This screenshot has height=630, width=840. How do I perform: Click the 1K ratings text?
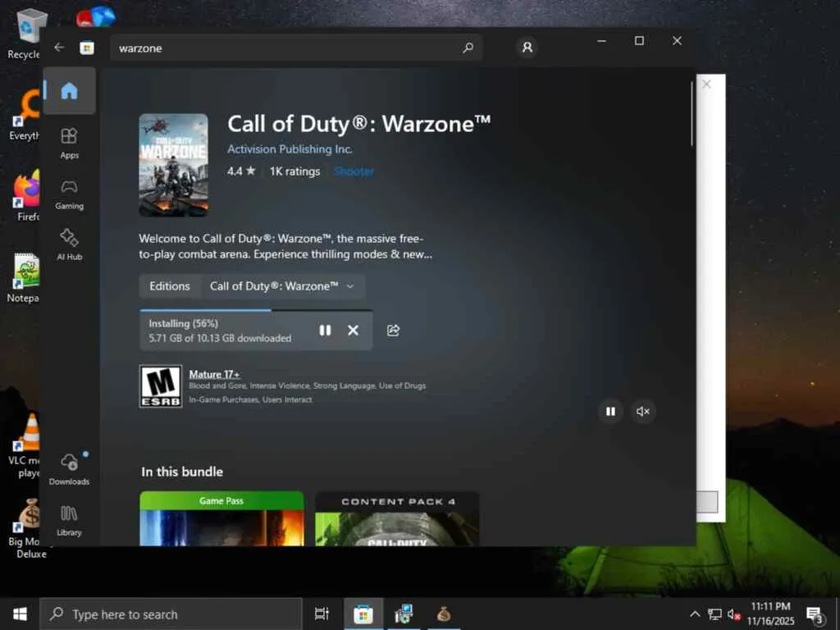[294, 171]
